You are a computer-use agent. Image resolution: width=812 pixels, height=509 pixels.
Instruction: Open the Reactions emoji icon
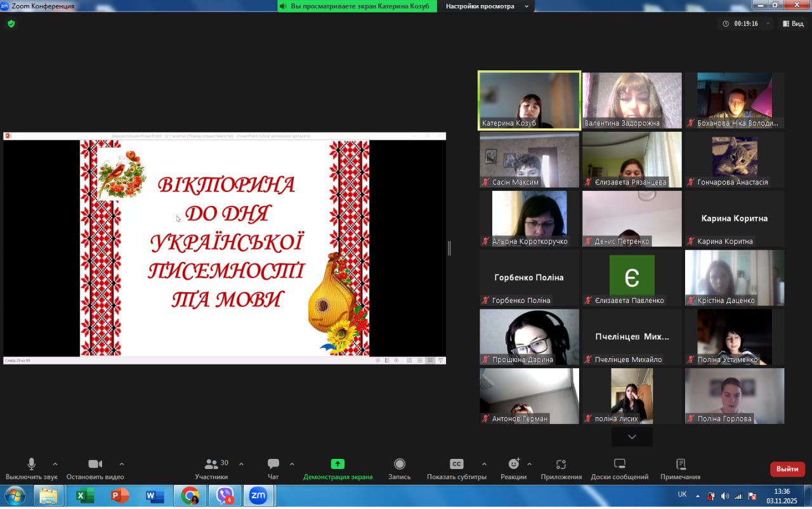coord(513,465)
